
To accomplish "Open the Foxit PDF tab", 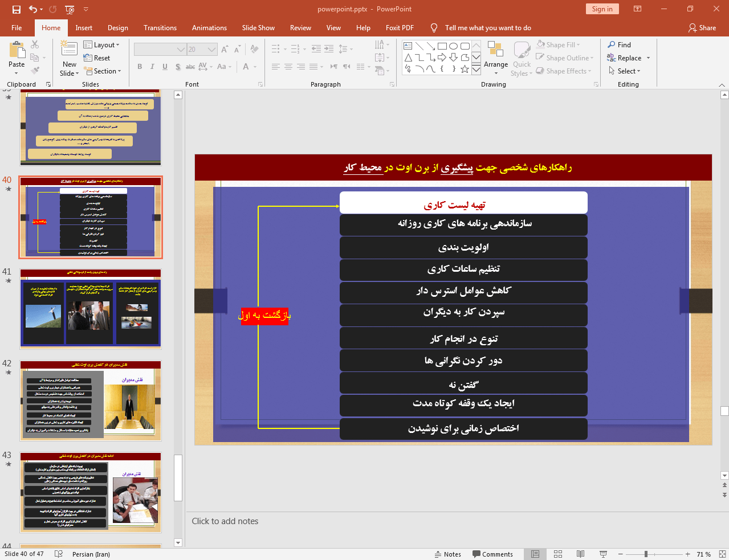I will pyautogui.click(x=400, y=27).
